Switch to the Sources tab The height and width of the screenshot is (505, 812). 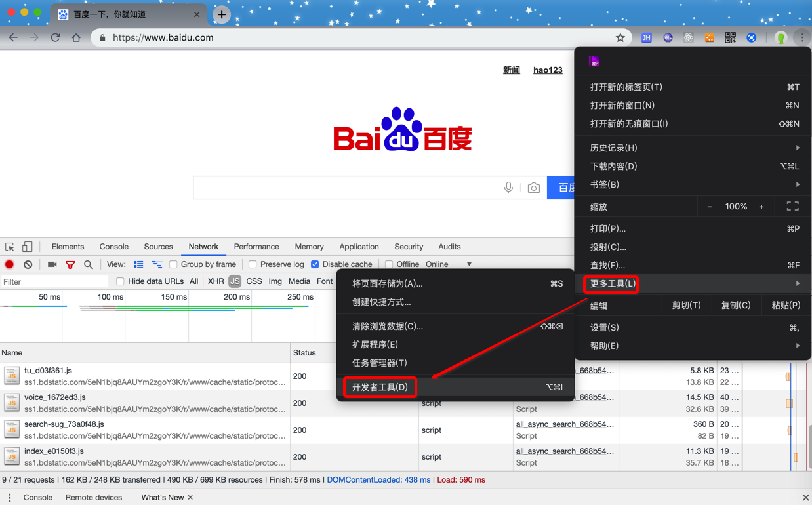(x=158, y=247)
